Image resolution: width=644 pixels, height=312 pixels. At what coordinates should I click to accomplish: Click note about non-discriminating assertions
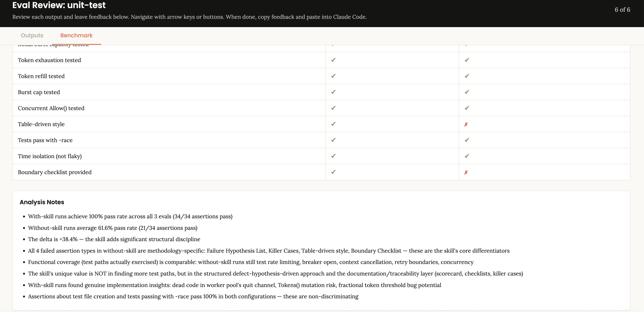click(x=193, y=296)
